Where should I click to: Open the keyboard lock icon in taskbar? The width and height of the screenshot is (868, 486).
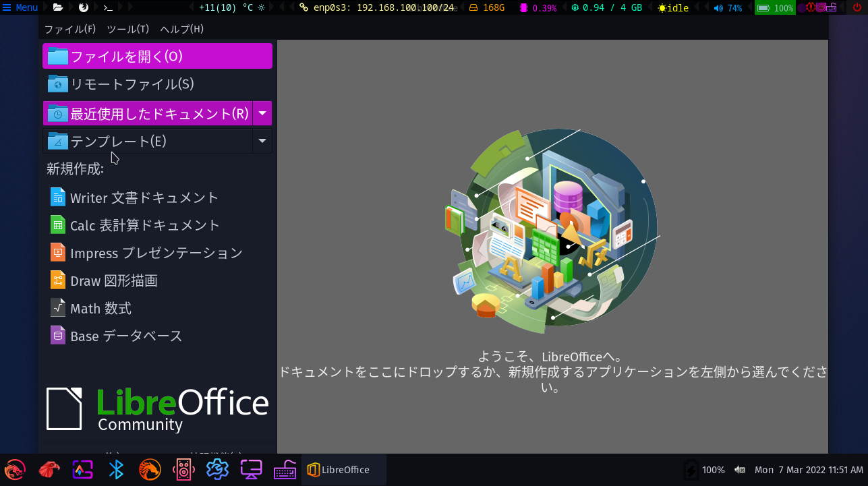point(285,470)
